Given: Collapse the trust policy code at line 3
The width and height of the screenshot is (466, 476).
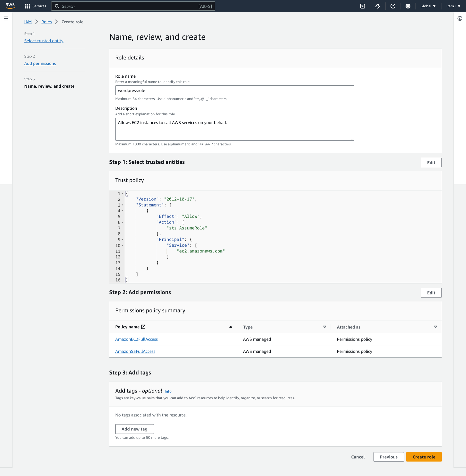Looking at the screenshot, I should point(122,205).
